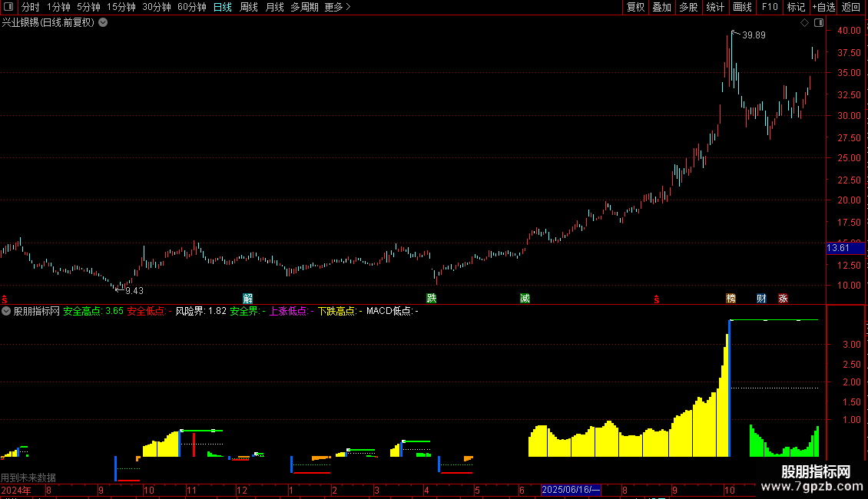
Task: Select the 日线 daily period
Action: (x=223, y=7)
